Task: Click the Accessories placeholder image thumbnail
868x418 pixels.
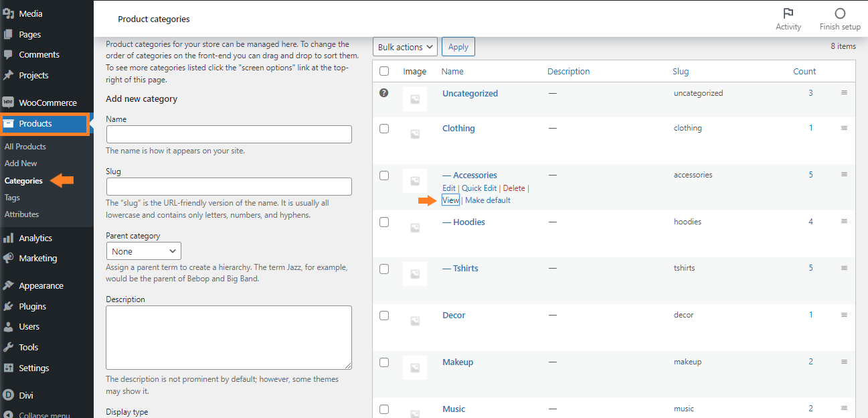Action: coord(415,181)
